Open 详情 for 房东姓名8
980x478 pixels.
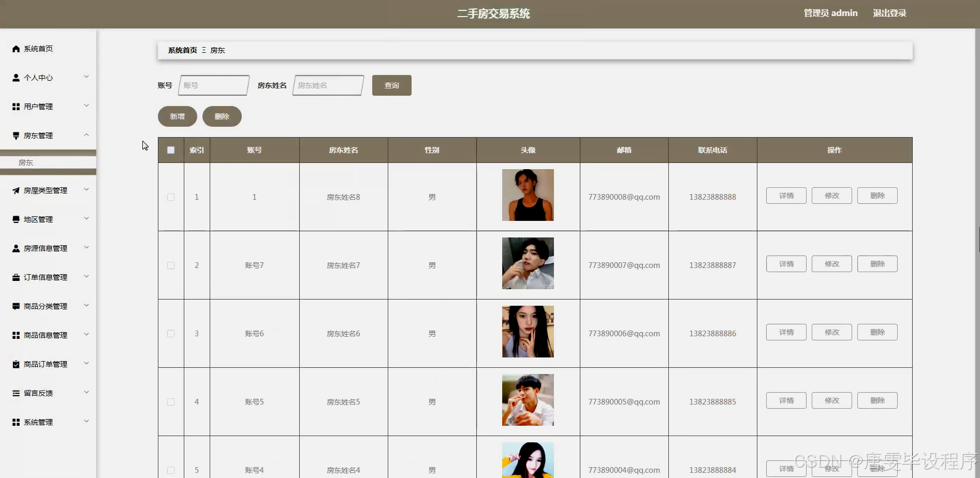tap(786, 196)
